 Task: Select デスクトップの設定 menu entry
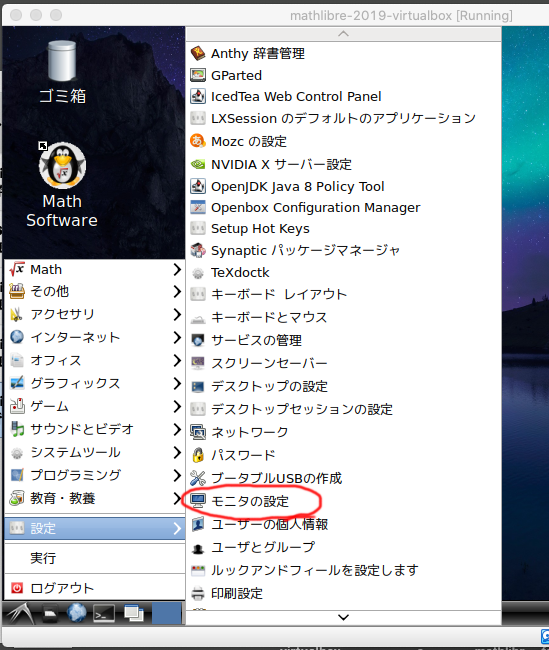343,386
